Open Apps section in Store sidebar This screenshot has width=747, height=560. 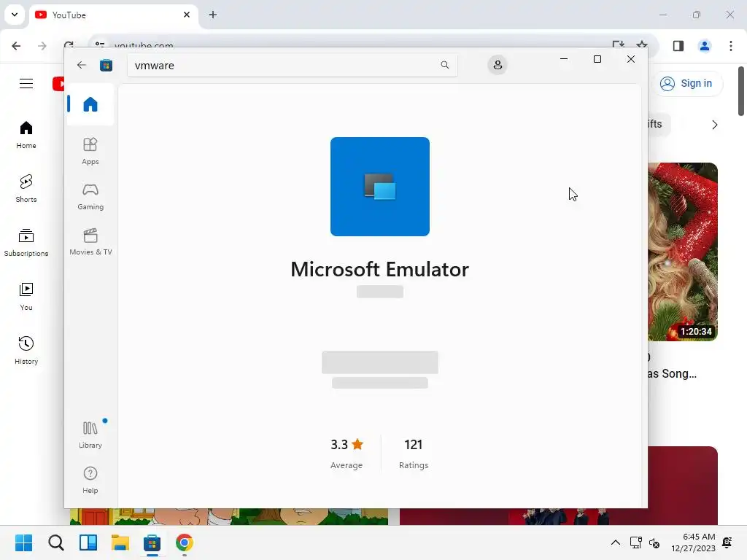[x=90, y=151]
